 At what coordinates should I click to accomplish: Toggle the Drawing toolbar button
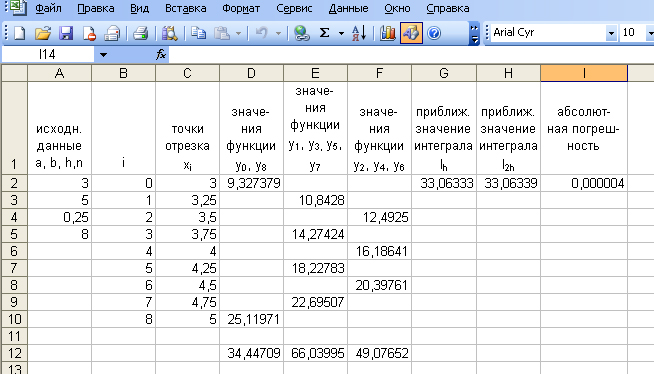[x=411, y=33]
